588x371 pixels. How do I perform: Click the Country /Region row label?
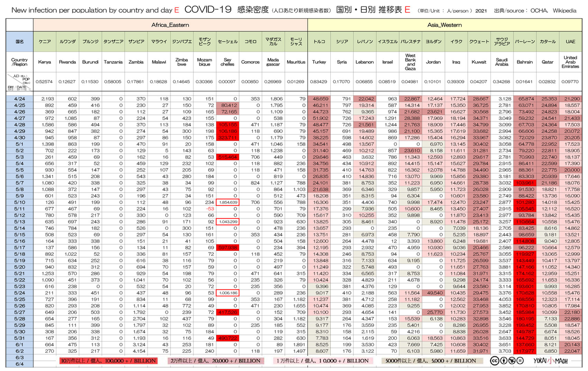(20, 62)
